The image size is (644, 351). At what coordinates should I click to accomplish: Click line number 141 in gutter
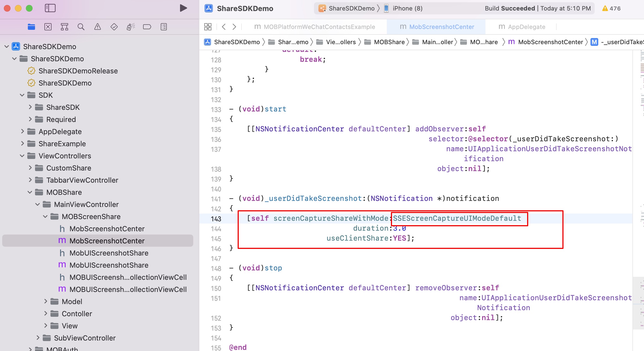tap(216, 199)
